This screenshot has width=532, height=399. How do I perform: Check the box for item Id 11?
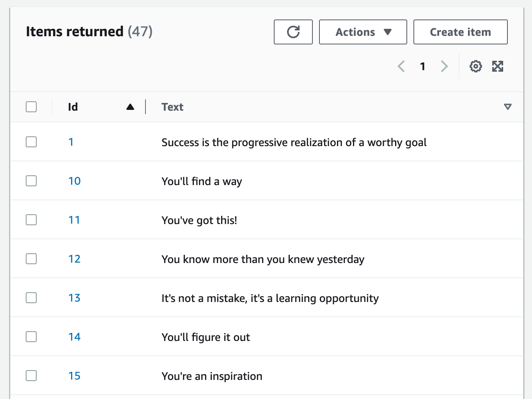(x=31, y=220)
